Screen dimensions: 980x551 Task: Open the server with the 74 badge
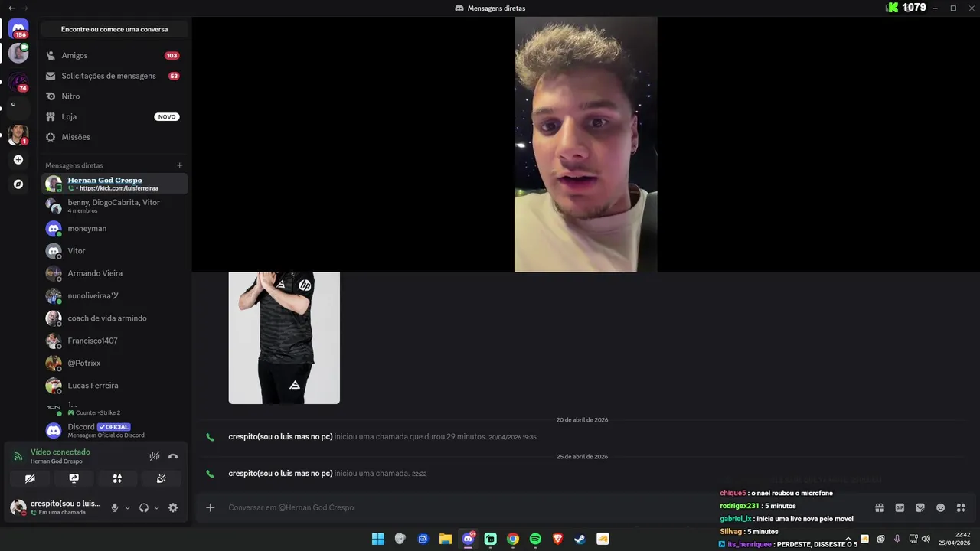[x=18, y=81]
